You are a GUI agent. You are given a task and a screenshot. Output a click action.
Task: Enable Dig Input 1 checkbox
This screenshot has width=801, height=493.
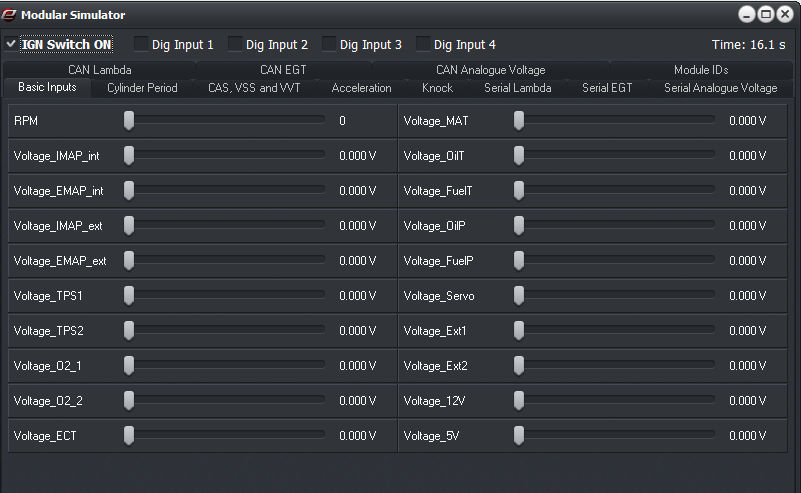click(x=140, y=44)
